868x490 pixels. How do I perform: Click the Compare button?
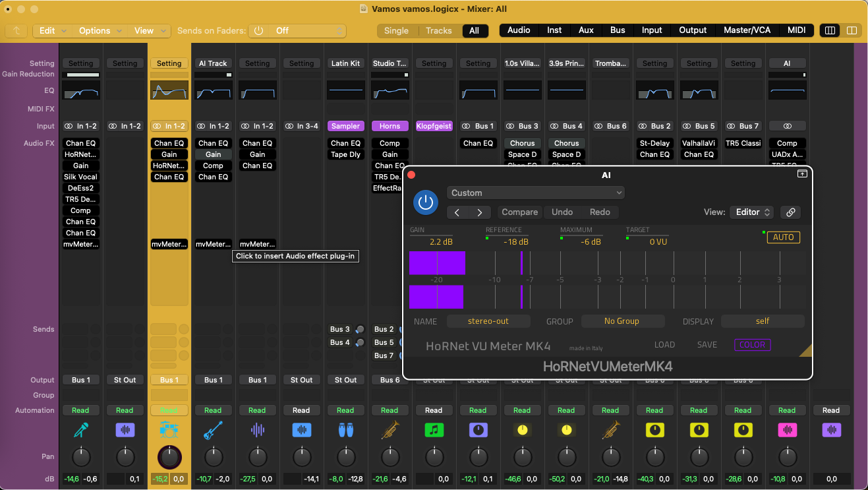[x=519, y=212]
